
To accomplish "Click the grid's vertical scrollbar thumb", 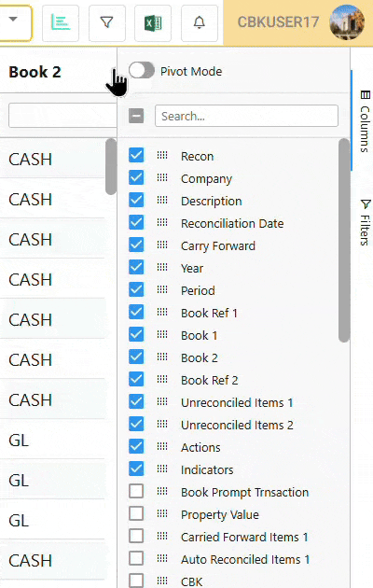I will (111, 166).
